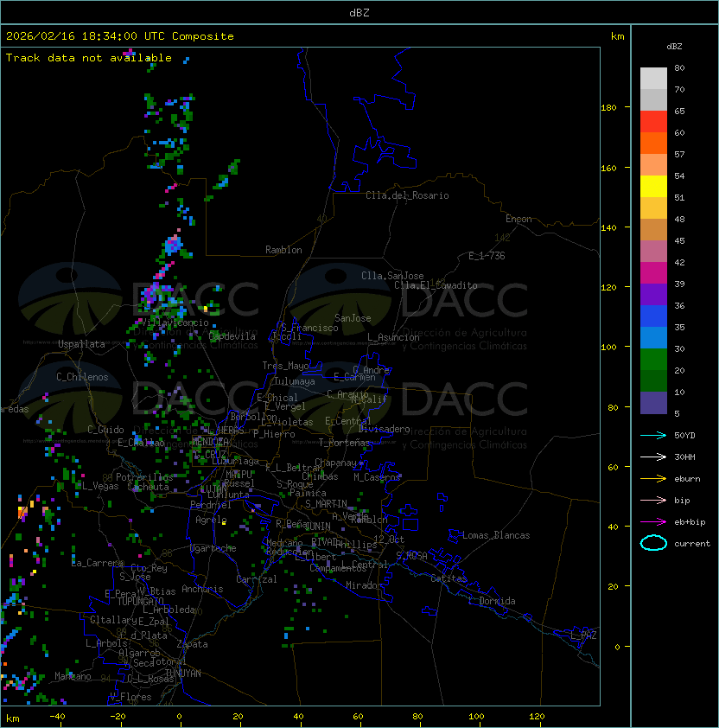Click the cyan 50YD arrow in legend
The height and width of the screenshot is (728, 719).
point(653,435)
